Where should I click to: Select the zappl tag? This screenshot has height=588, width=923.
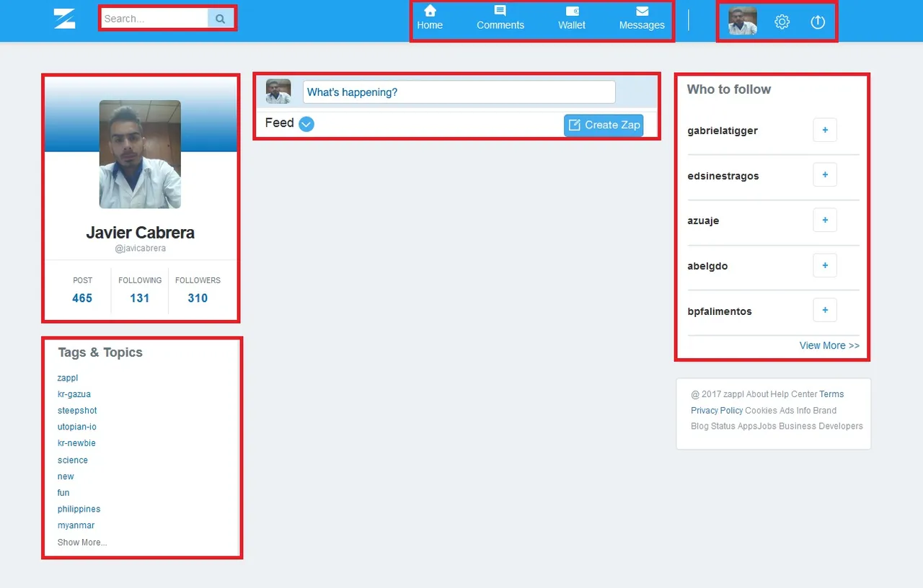pyautogui.click(x=68, y=378)
